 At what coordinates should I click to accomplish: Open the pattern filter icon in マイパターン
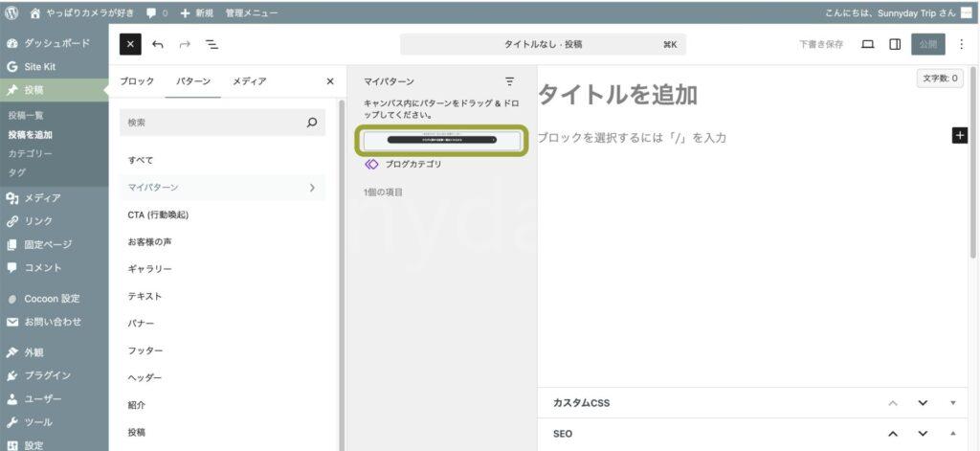(x=509, y=81)
